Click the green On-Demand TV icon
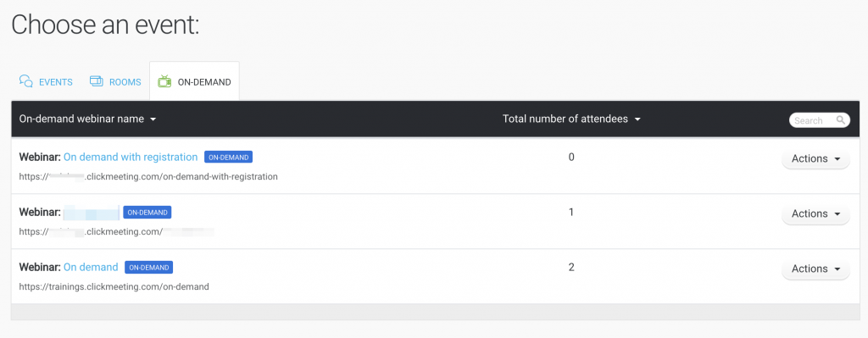Image resolution: width=868 pixels, height=338 pixels. pyautogui.click(x=164, y=81)
